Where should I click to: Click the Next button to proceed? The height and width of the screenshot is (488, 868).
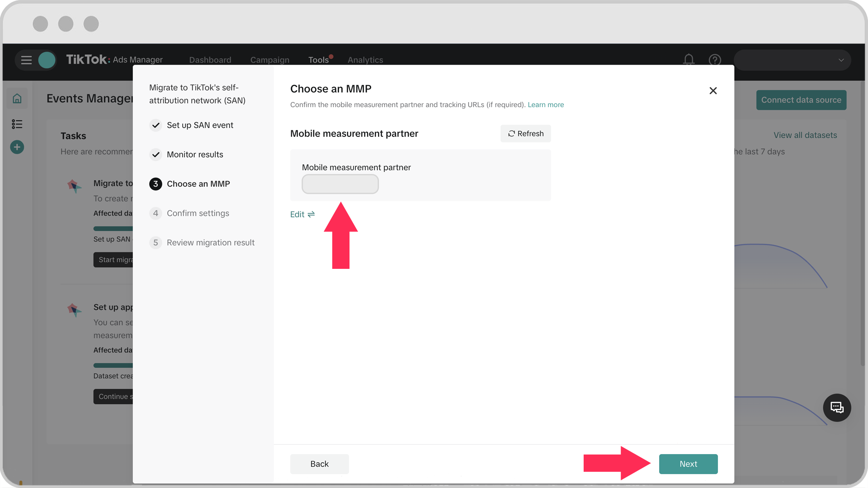click(x=688, y=464)
